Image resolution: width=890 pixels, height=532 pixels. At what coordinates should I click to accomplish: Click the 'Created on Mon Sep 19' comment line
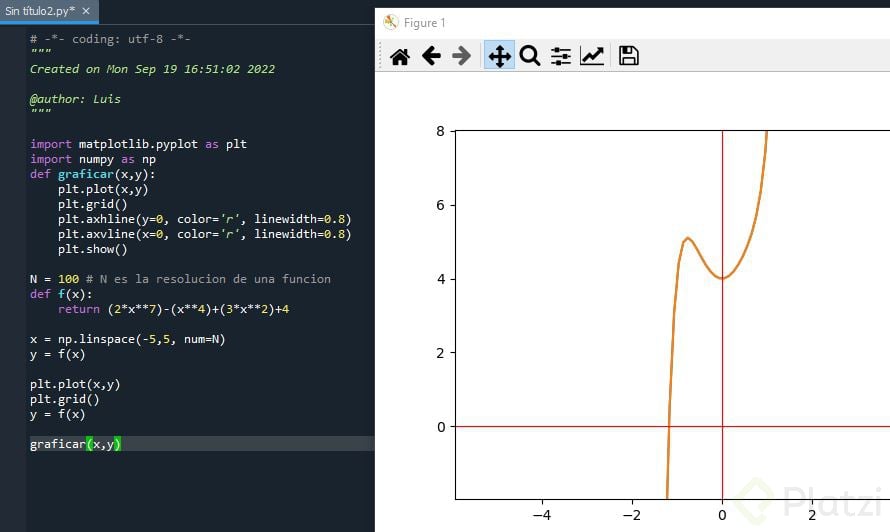coord(152,69)
